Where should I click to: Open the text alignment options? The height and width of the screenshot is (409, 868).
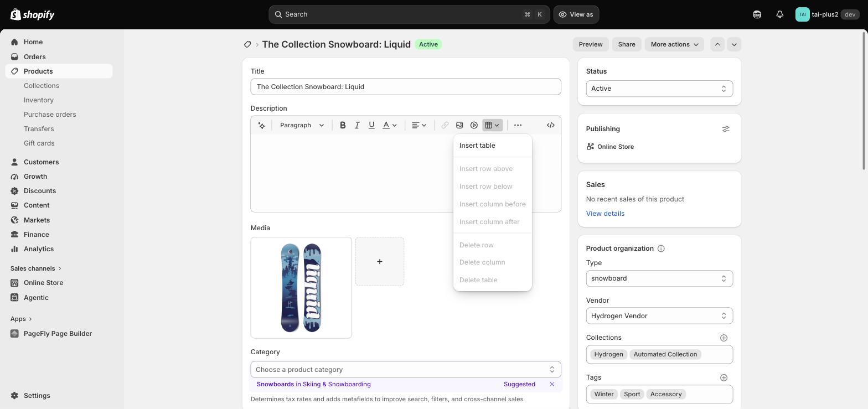[419, 125]
